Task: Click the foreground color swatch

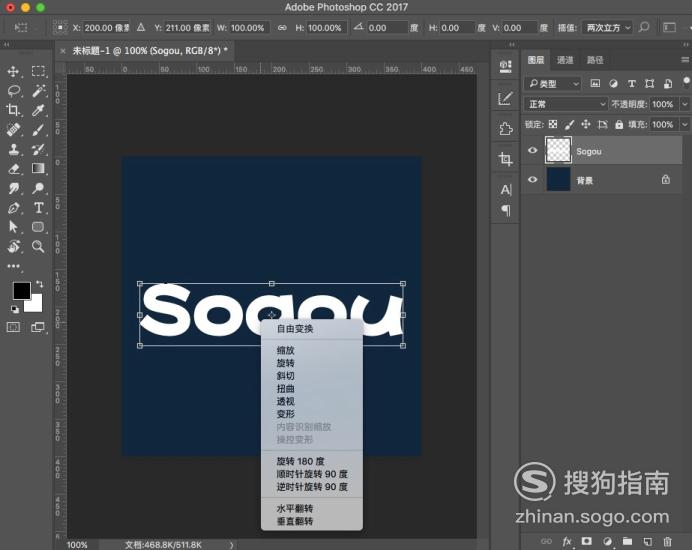Action: (x=21, y=290)
